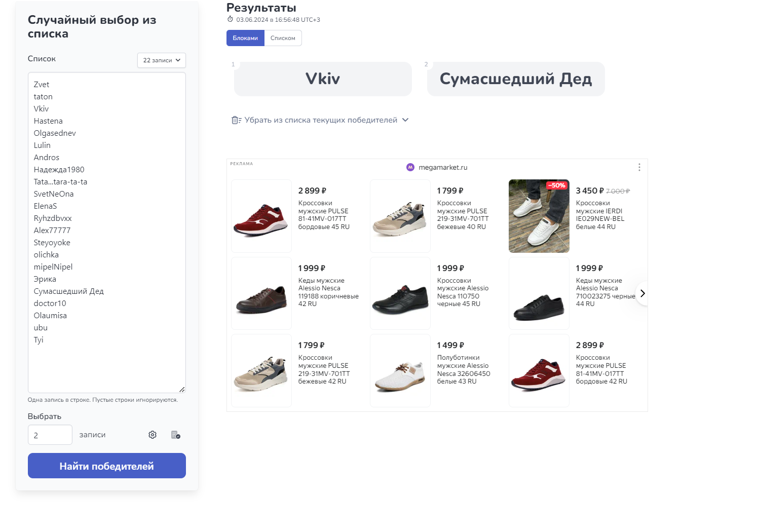Click the Сумасшедший Дед winner block
Viewport: 758px width, 532px height.
point(516,79)
